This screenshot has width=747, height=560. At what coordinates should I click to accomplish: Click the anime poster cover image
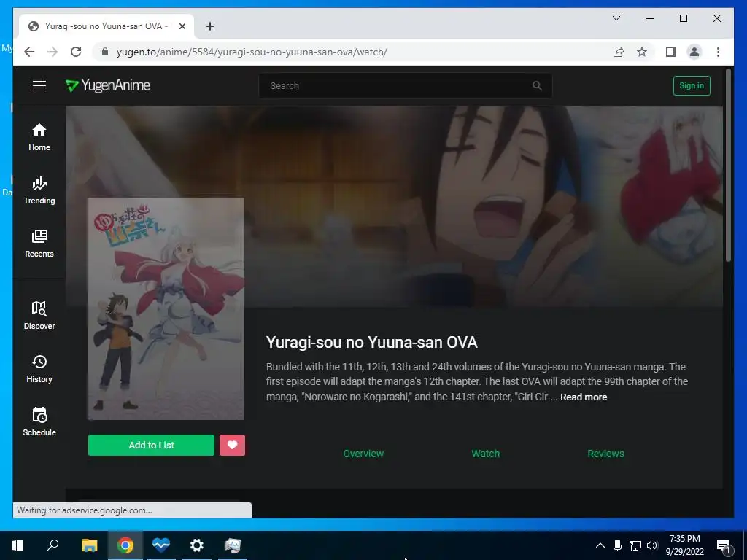coord(166,308)
